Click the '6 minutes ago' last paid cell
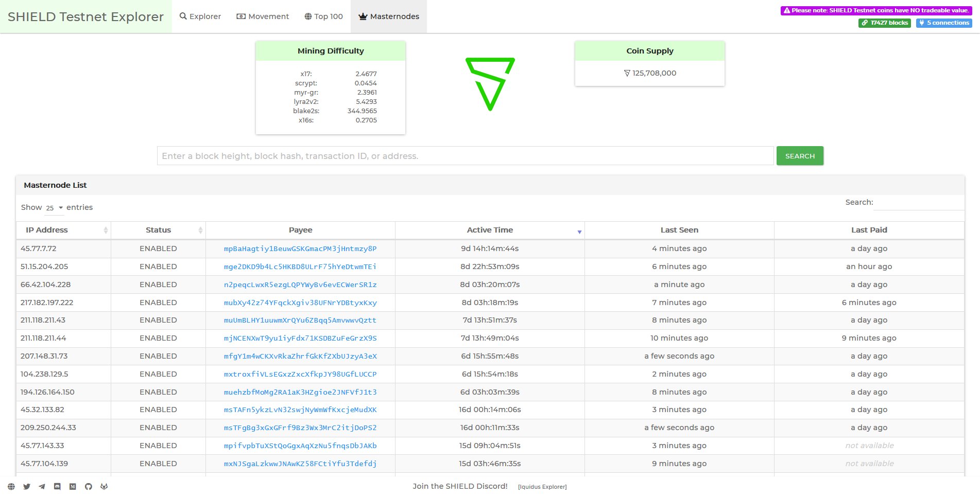Viewport: 980px width, 497px height. [x=869, y=303]
